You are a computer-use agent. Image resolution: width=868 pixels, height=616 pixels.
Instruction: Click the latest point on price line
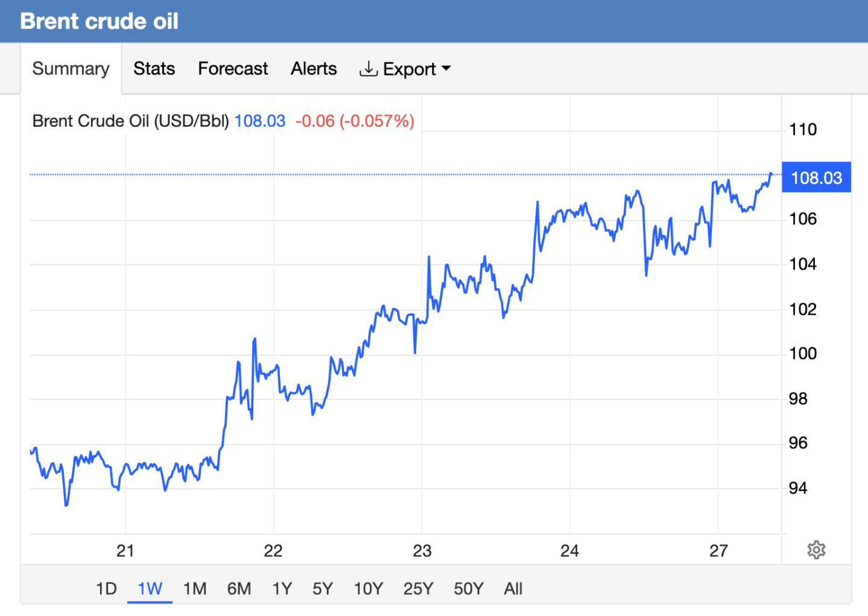tap(771, 174)
